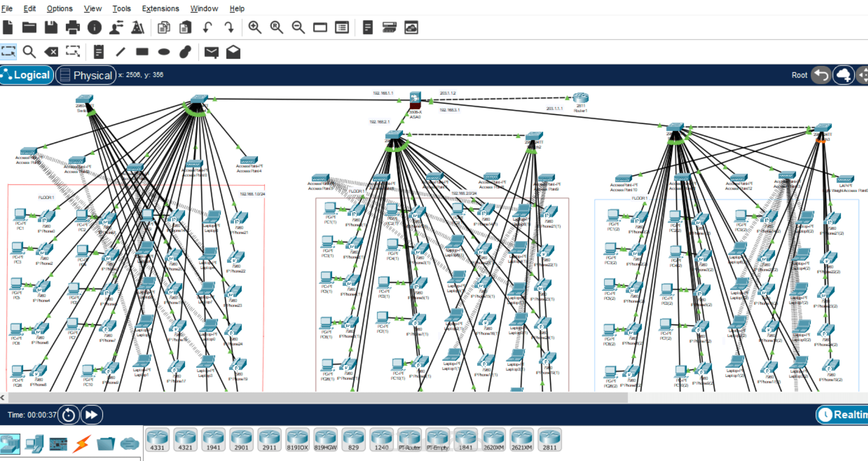Pick the PT-Router model
Screen dimensions: 868x461
(x=410, y=440)
